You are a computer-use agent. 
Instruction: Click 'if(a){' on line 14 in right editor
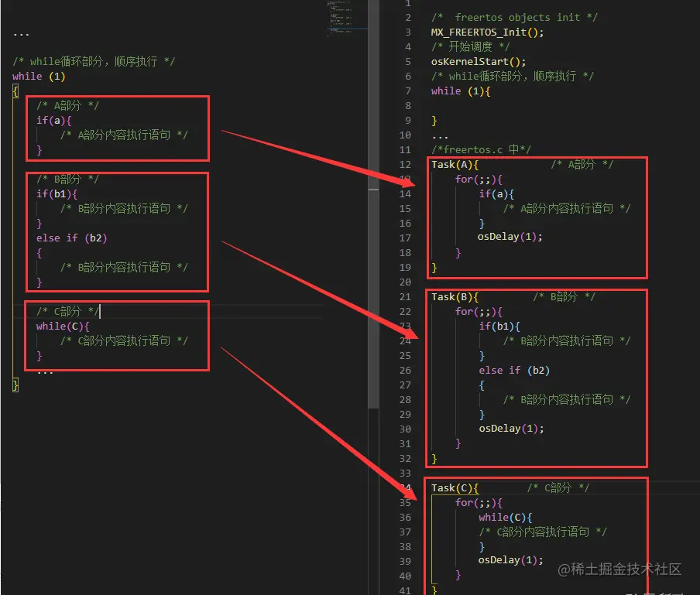tap(496, 194)
